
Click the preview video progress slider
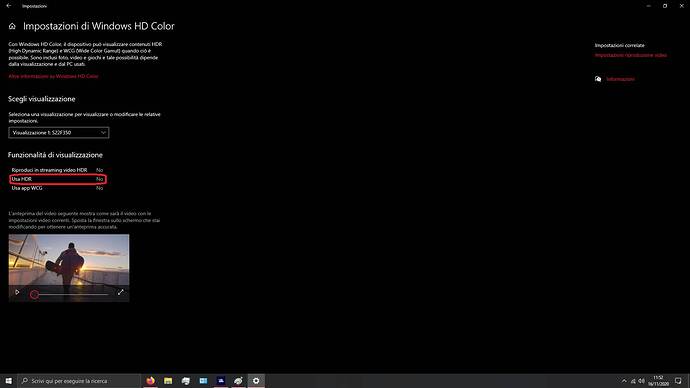click(70, 294)
